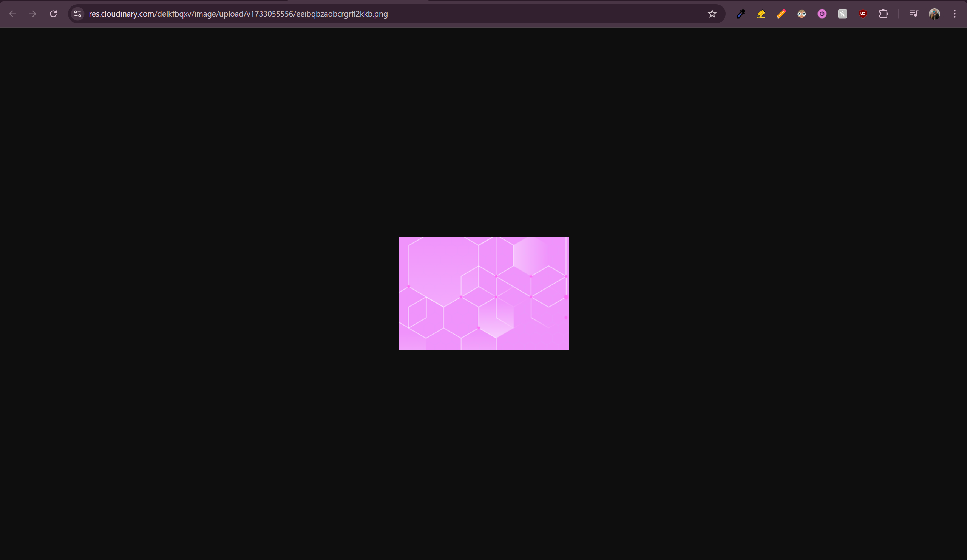Open the uBlock Origin extension
The height and width of the screenshot is (560, 967).
tap(863, 14)
